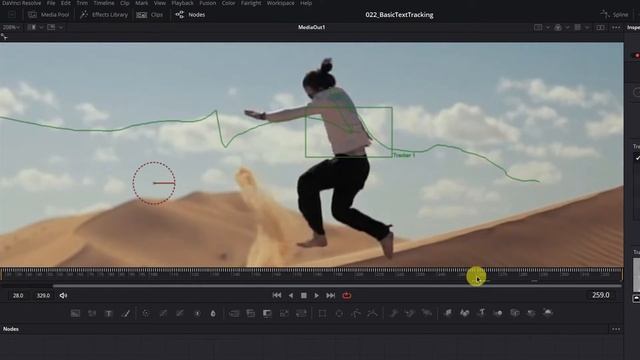Image resolution: width=640 pixels, height=360 pixels.
Task: Add a Spot Light node
Action: pos(531,313)
